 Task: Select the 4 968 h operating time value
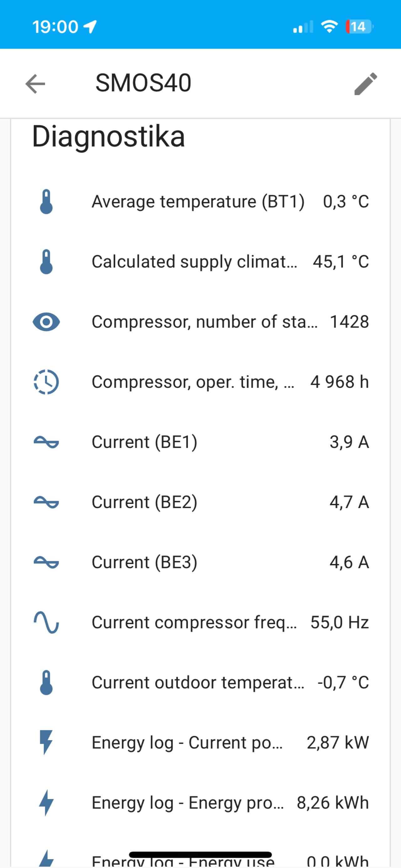click(339, 382)
